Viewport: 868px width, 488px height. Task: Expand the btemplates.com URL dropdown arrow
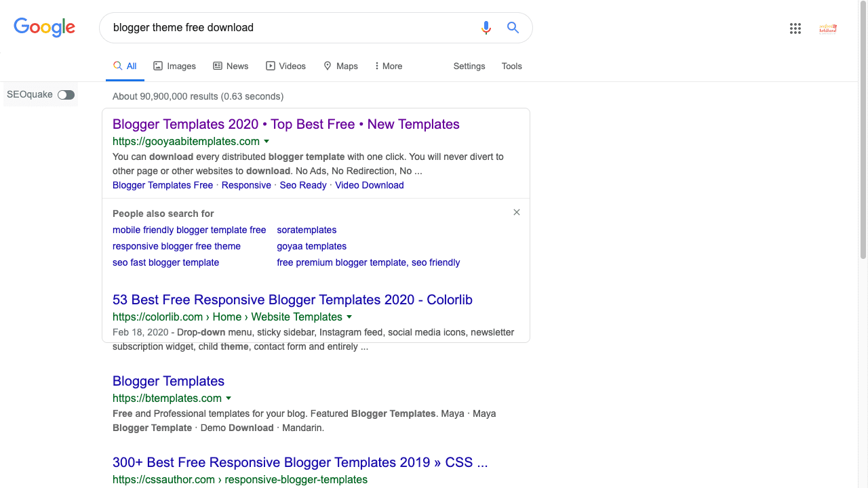click(x=229, y=399)
